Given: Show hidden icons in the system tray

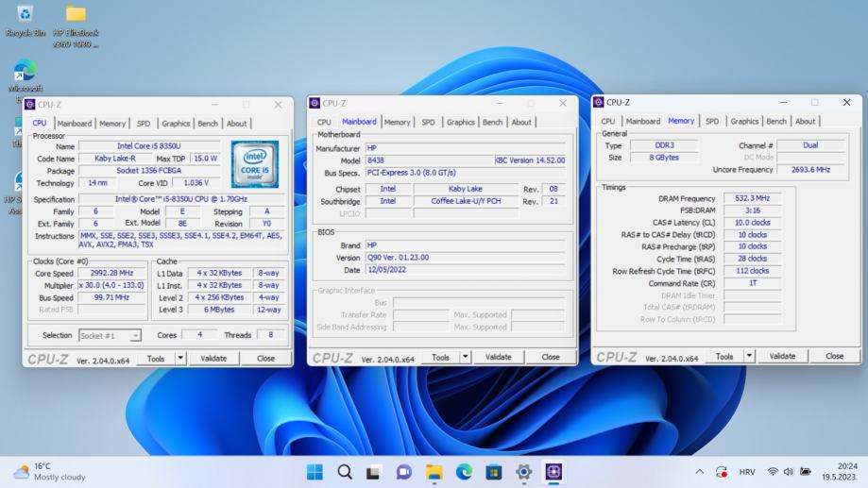Looking at the screenshot, I should (700, 472).
